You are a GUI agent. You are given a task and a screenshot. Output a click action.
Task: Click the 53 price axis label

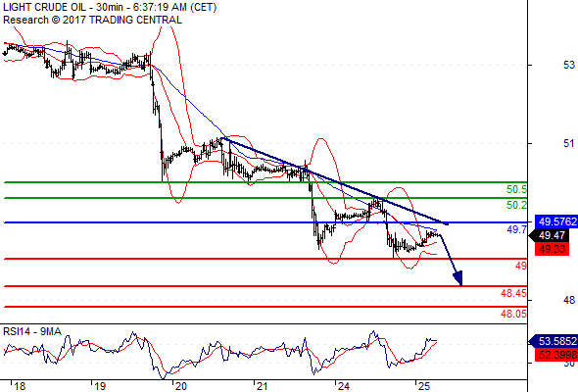(x=569, y=65)
